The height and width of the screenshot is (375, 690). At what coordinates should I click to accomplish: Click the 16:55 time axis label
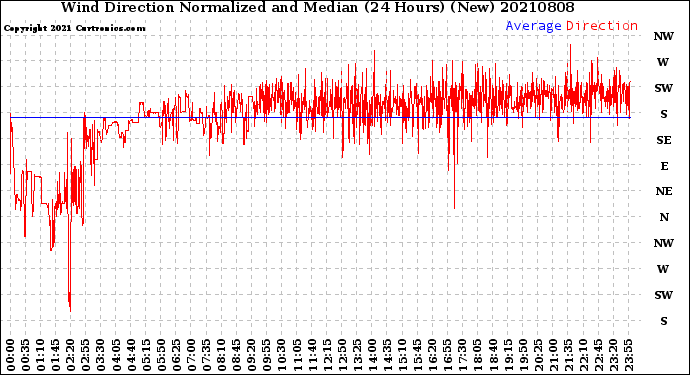448,355
